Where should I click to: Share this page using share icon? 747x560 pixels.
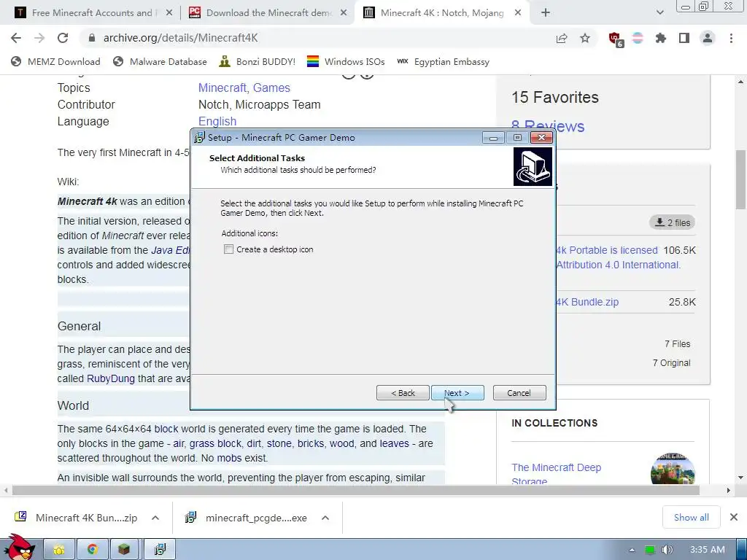(562, 38)
